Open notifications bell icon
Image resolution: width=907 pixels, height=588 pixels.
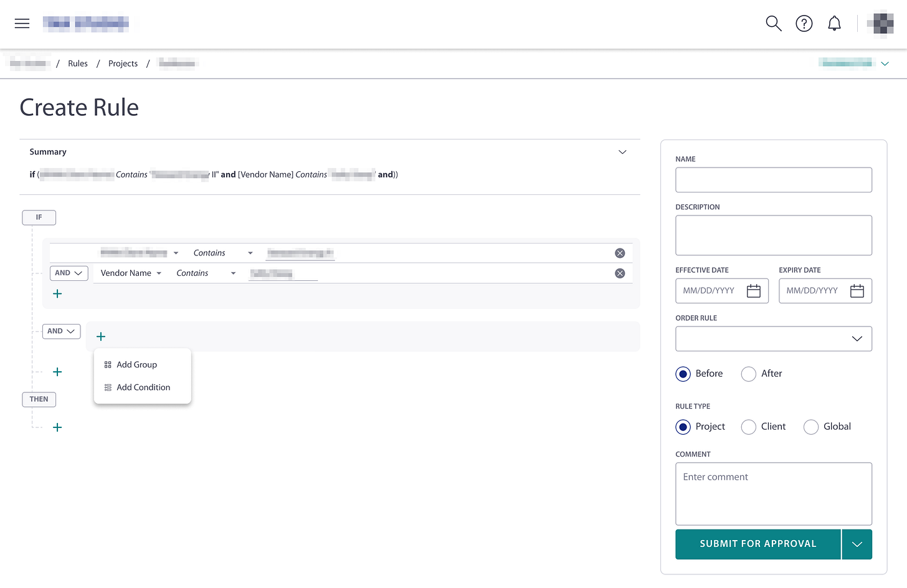pyautogui.click(x=834, y=24)
